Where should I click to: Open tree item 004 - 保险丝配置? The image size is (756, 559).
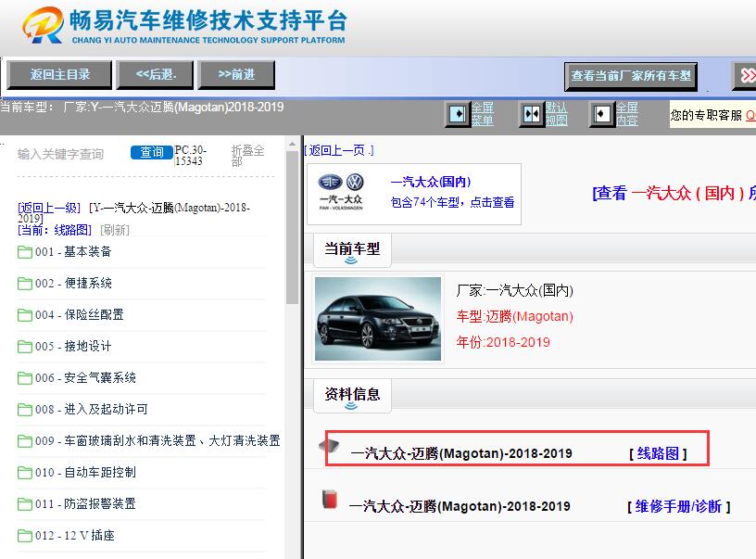click(79, 315)
